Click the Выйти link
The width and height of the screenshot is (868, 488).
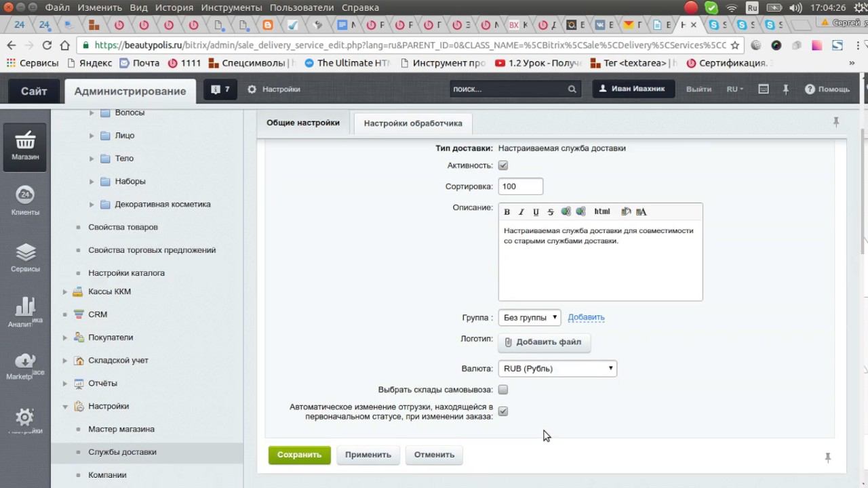coord(698,89)
